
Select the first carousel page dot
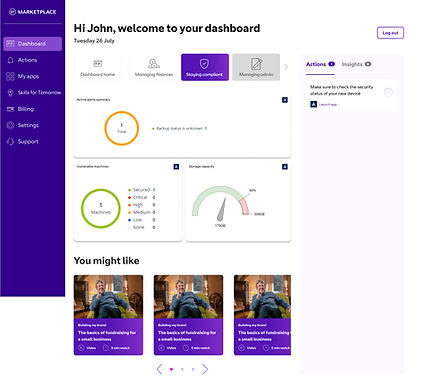[x=171, y=369]
